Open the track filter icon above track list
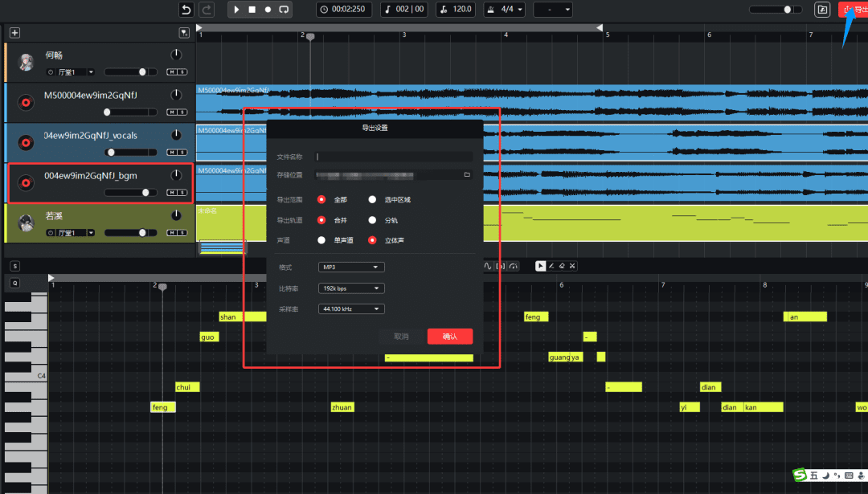 184,33
